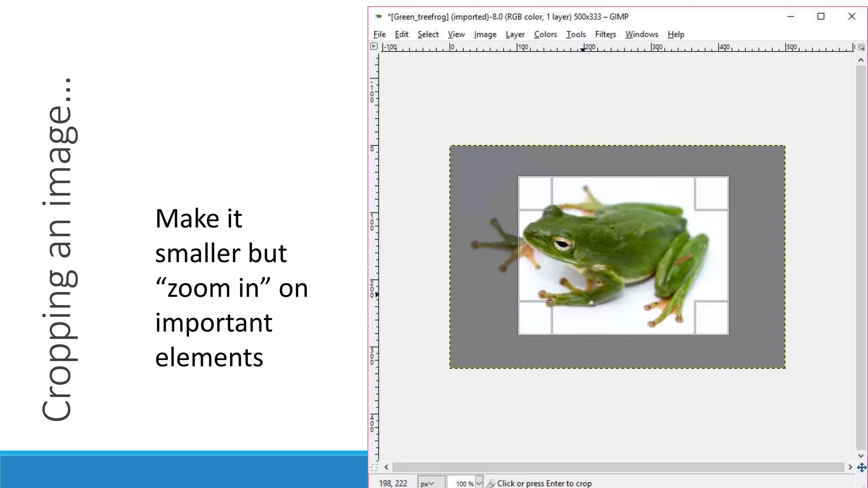Screen dimensions: 868x488
Task: Click the vertical scrollbar down arrow
Action: (x=861, y=456)
